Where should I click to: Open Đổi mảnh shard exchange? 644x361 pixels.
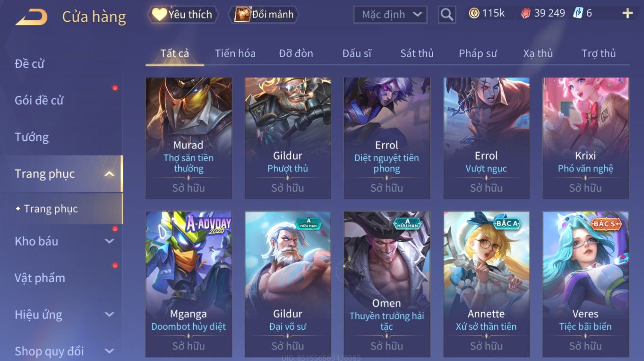264,15
